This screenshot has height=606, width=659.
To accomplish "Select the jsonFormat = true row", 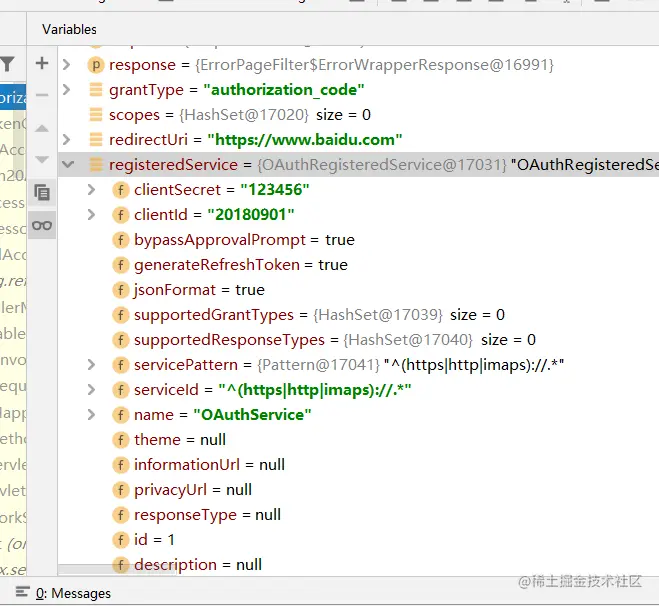I will 358,290.
